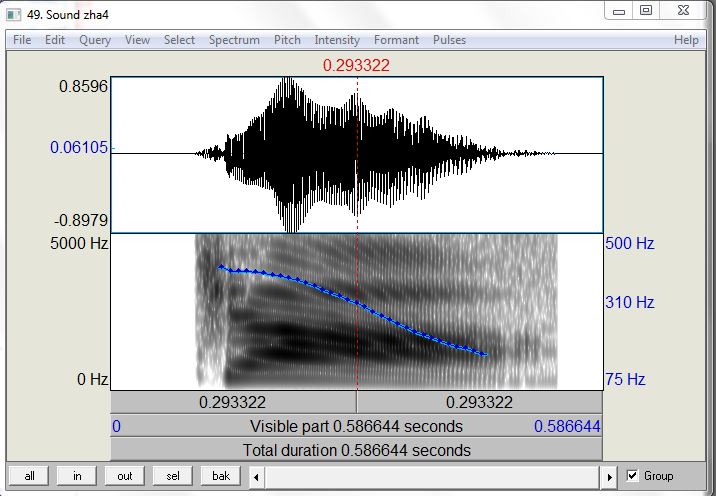Play the Total duration 0.586644 seconds bar
Viewport: 716px width, 496px height.
[357, 450]
